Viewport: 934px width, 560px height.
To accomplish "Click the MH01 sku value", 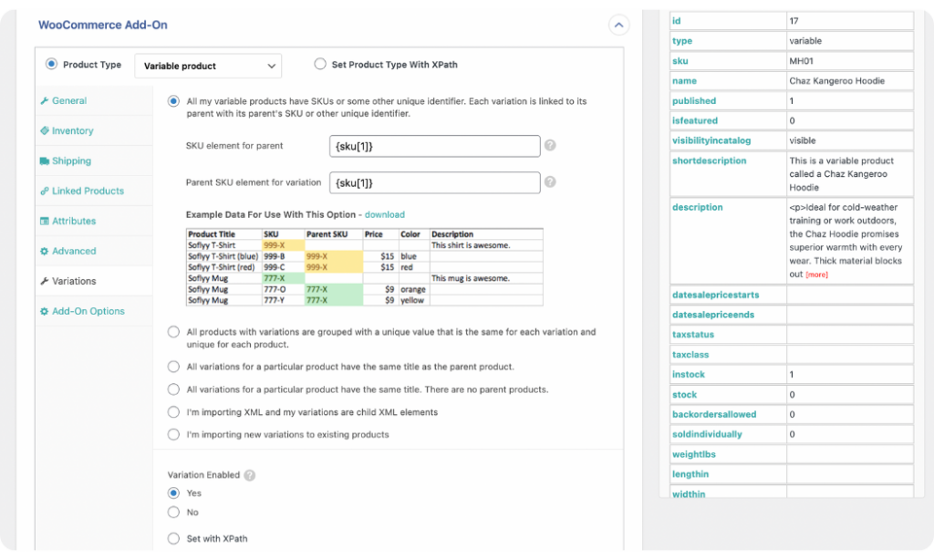I will click(801, 61).
